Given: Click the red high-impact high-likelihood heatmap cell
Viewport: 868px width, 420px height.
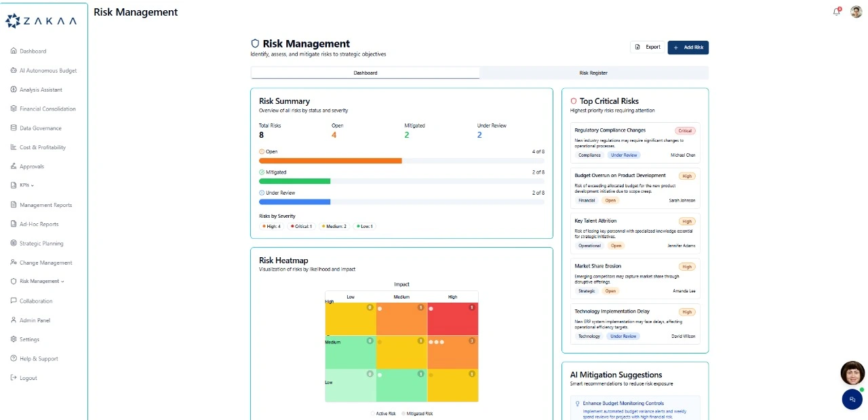Looking at the screenshot, I should coord(452,319).
